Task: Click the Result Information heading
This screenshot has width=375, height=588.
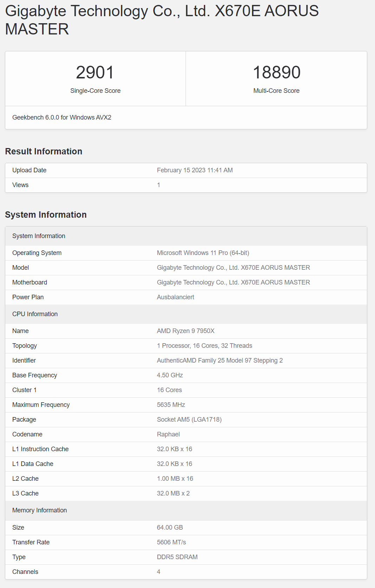Action: pos(44,151)
